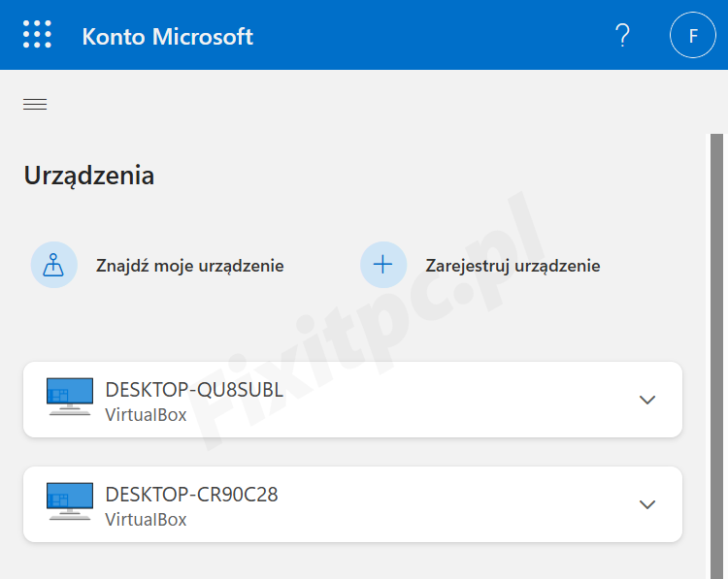Click the Find my device location icon

point(54,265)
